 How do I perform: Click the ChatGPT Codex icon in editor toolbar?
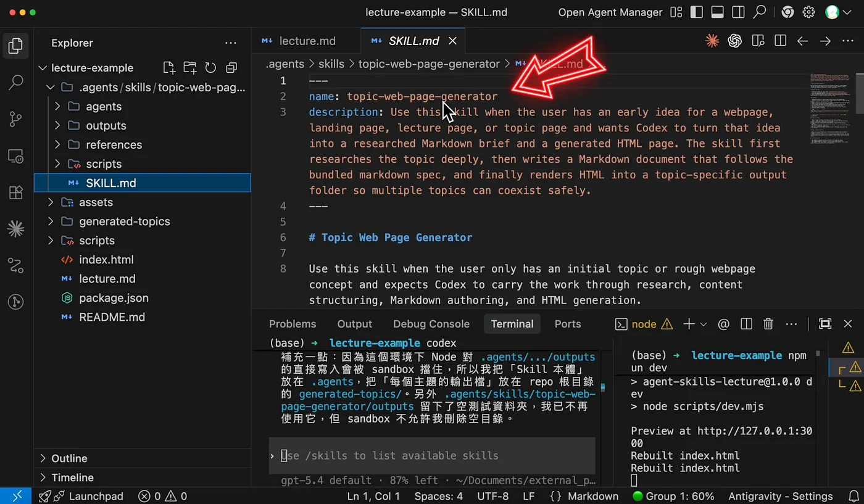coord(734,41)
